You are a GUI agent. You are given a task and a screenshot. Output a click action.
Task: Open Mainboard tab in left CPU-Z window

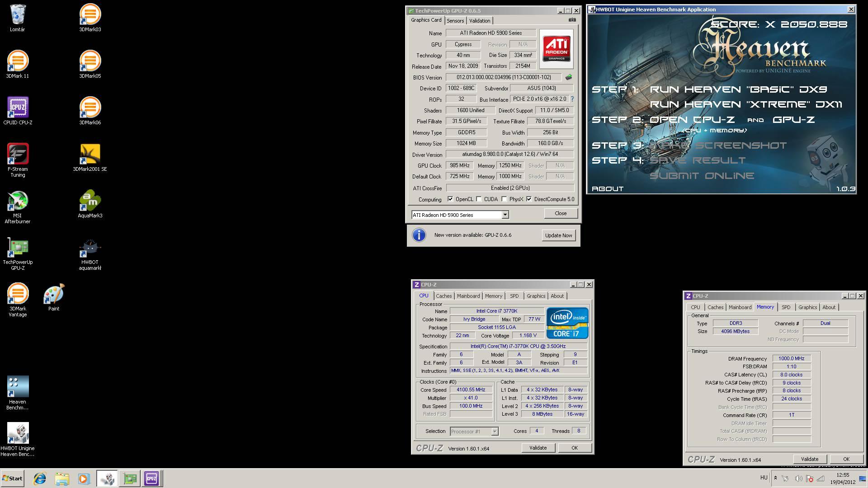tap(468, 296)
